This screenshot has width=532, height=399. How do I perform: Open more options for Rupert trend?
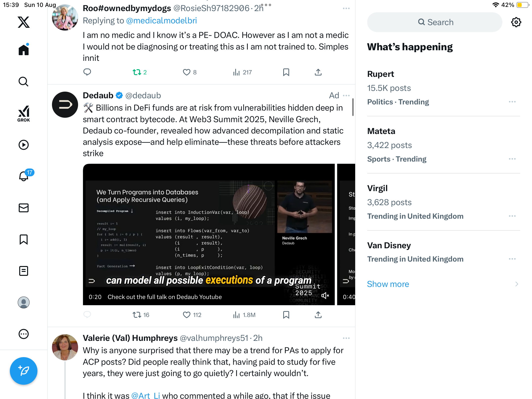click(512, 102)
